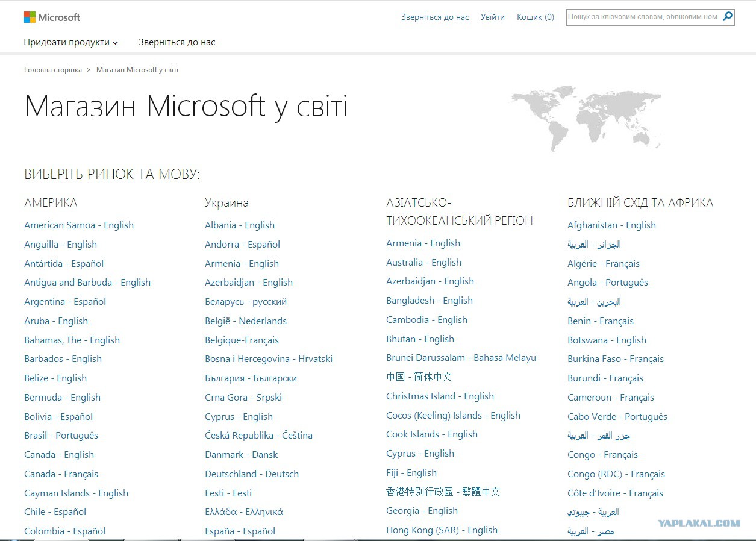Expand the Придбати продукти menu

(x=71, y=42)
